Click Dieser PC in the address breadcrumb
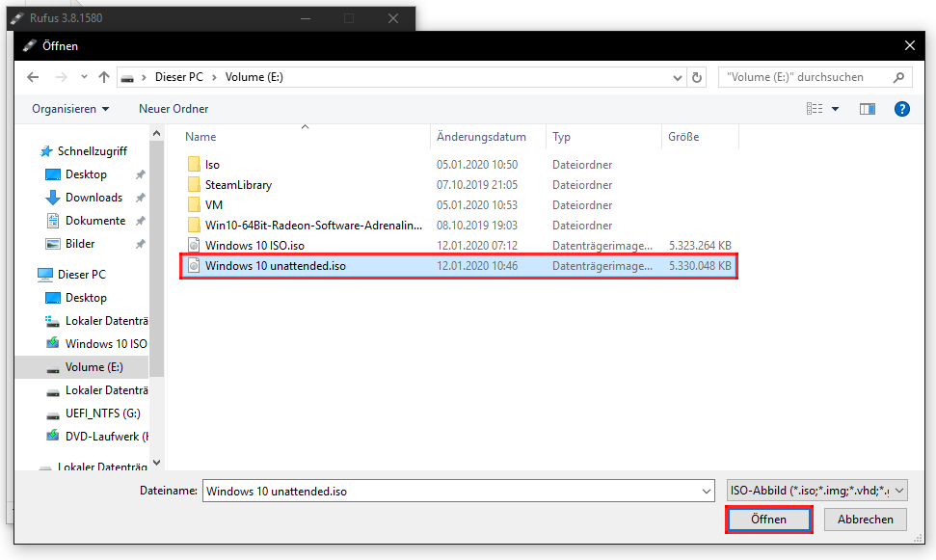This screenshot has height=560, width=936. pyautogui.click(x=179, y=77)
